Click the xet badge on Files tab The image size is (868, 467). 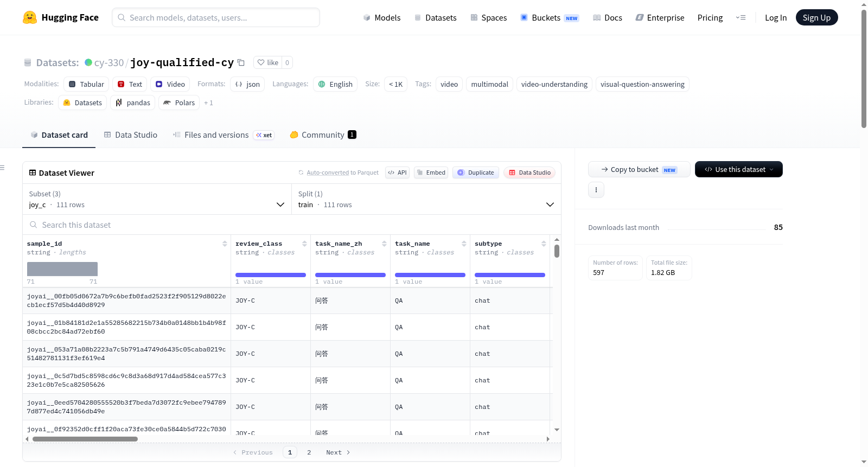point(264,135)
